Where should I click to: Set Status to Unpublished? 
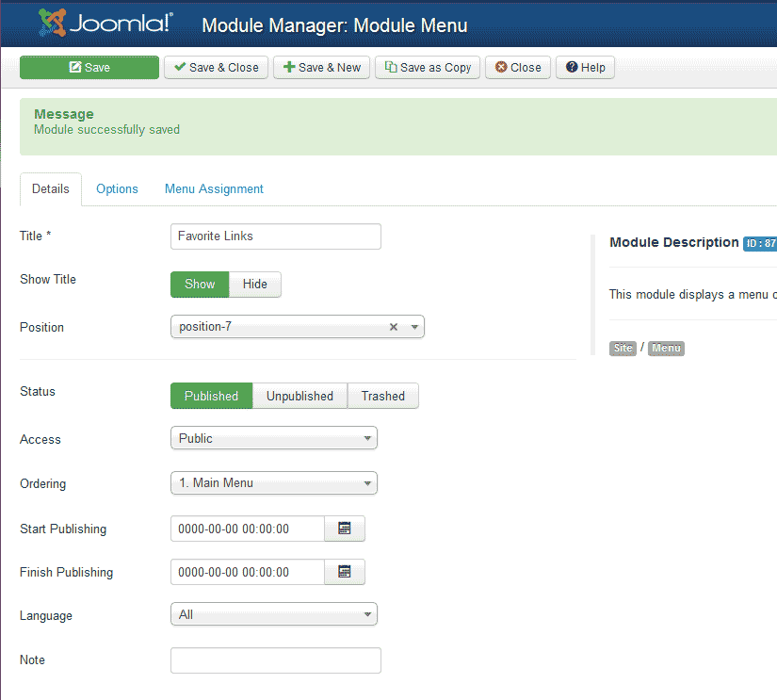coord(299,396)
